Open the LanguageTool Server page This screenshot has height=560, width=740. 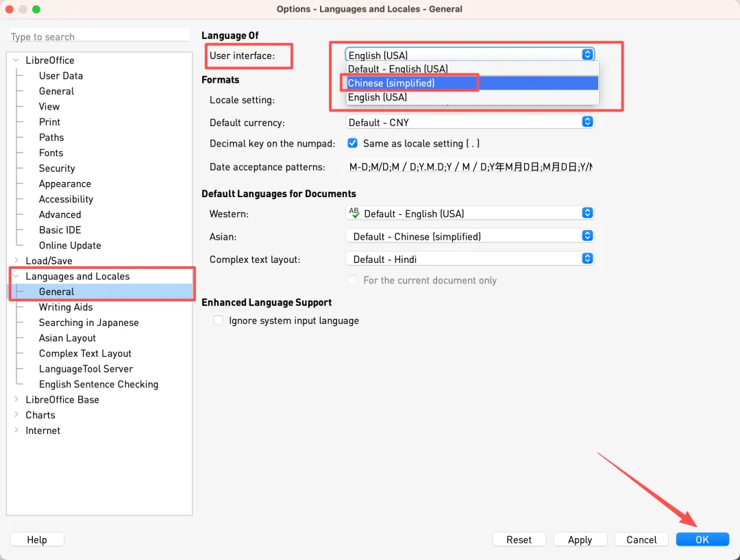tap(86, 368)
